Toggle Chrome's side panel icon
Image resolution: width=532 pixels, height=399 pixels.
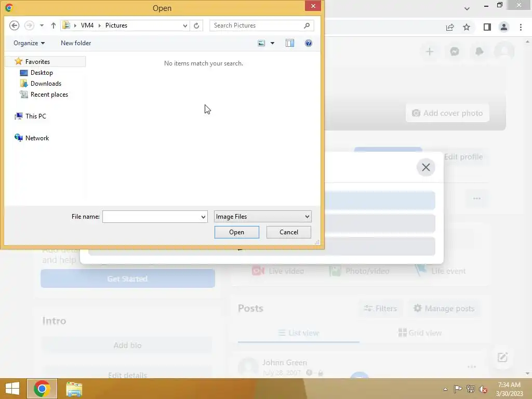click(487, 27)
